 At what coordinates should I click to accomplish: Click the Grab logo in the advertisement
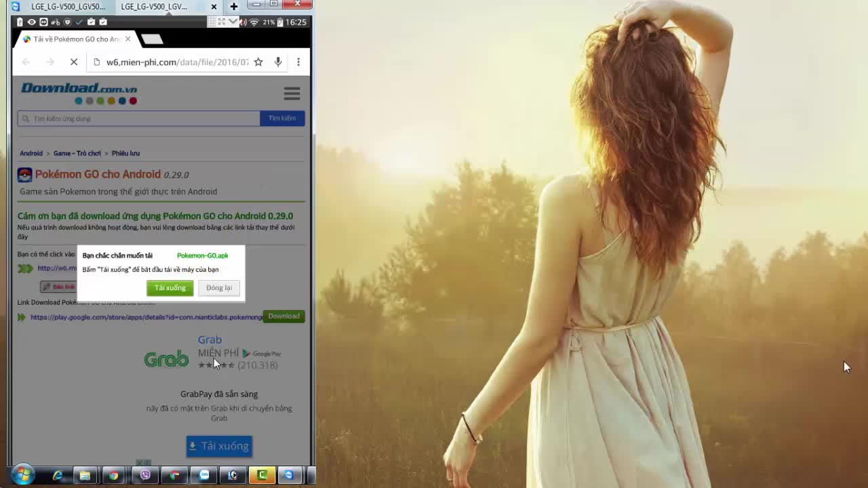pos(166,359)
